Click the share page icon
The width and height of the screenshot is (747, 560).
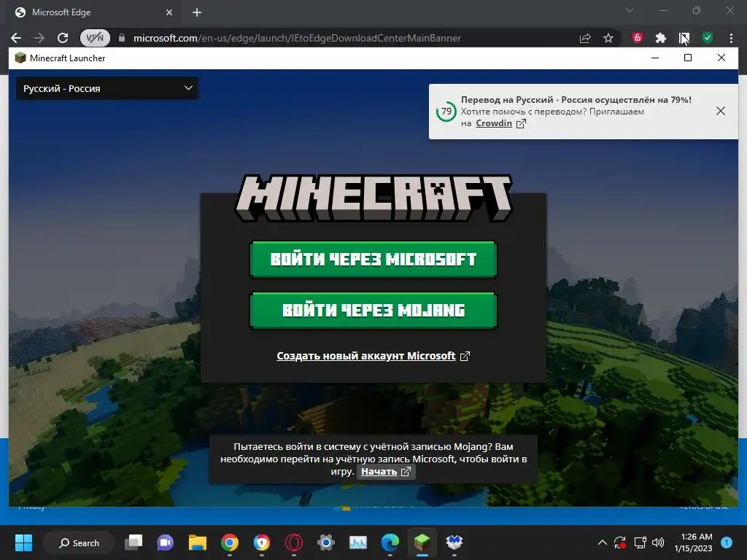click(x=585, y=38)
